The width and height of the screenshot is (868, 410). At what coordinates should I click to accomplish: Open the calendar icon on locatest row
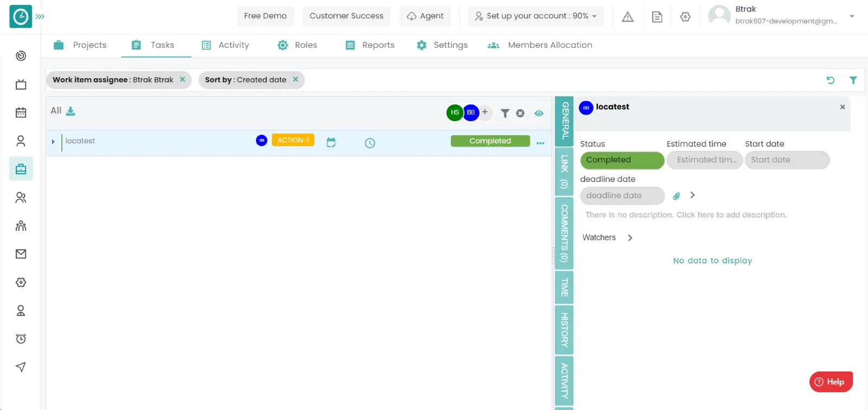[331, 142]
